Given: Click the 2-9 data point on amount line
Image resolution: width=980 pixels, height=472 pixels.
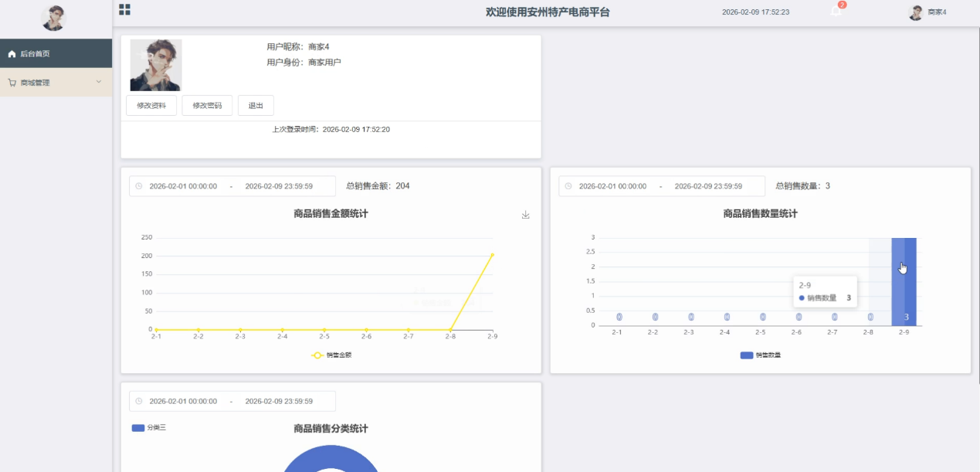Looking at the screenshot, I should click(x=492, y=255).
